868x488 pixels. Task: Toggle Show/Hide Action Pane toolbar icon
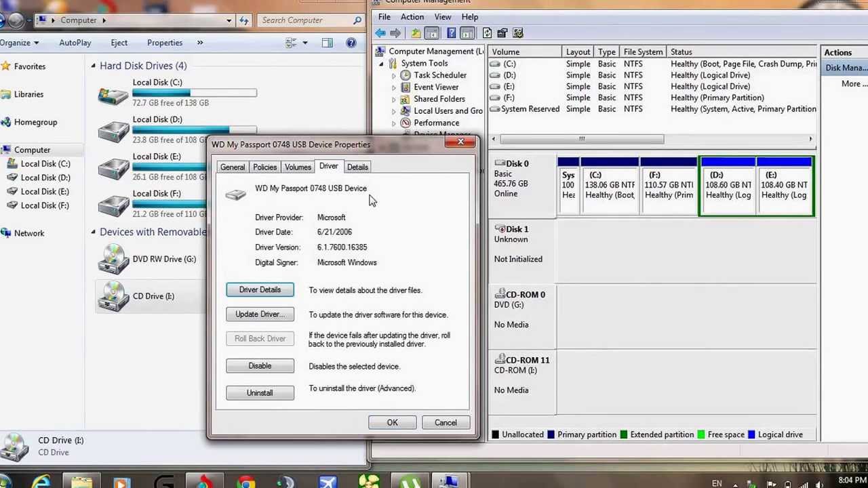click(467, 33)
